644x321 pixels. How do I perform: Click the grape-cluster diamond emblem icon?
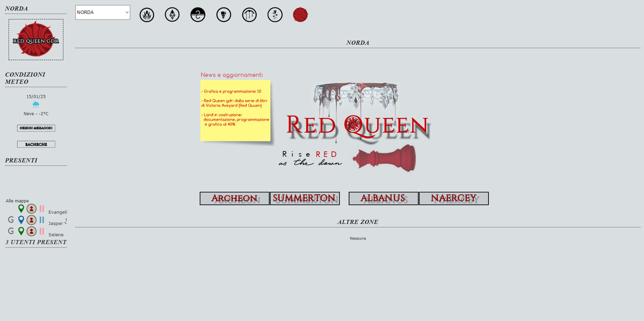[172, 15]
